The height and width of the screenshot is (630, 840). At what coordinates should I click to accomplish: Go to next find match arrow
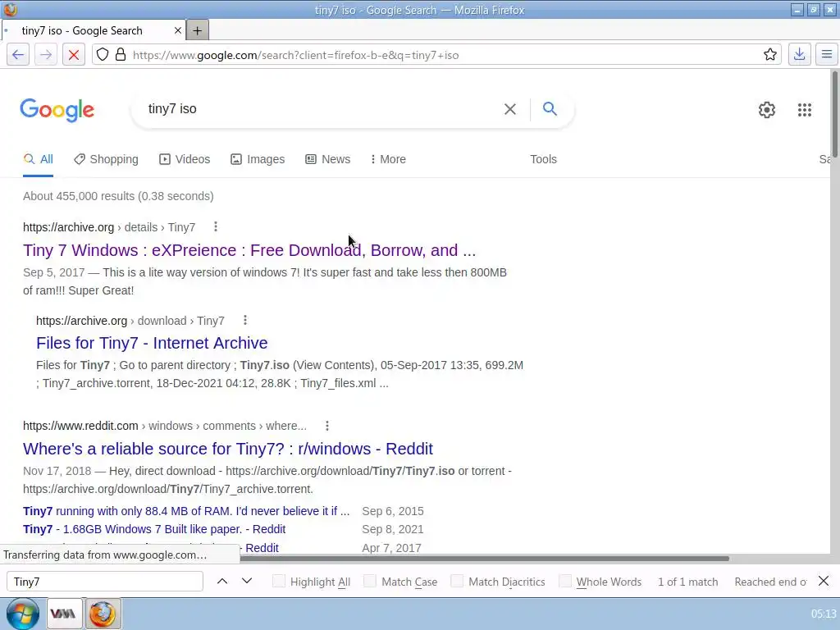click(247, 582)
